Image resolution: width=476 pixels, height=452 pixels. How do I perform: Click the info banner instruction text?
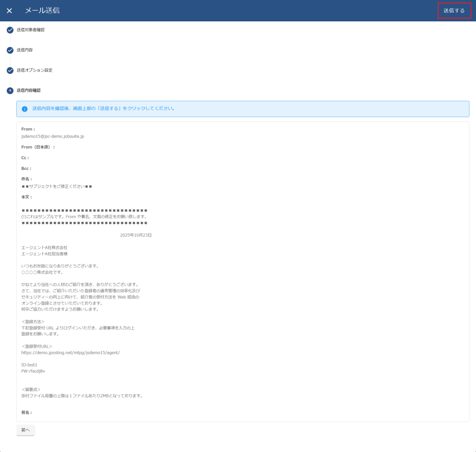coord(104,108)
